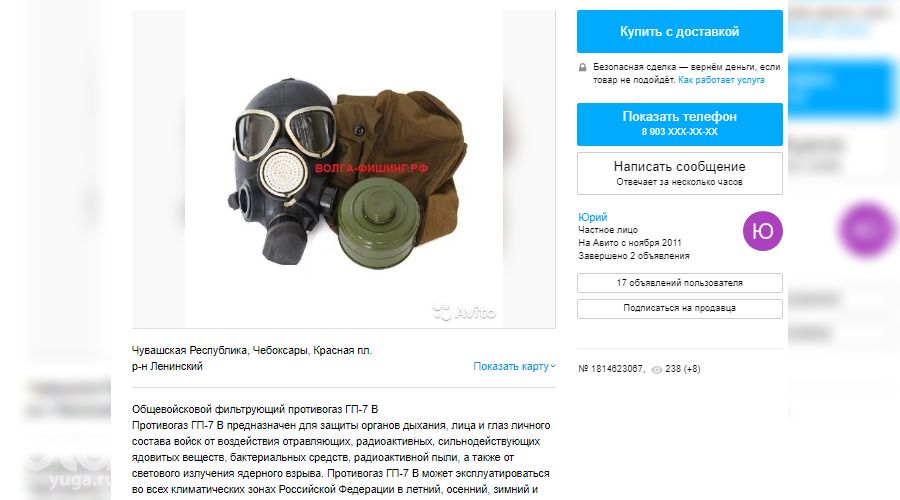The height and width of the screenshot is (500, 900).
Task: Click the view counter 238 (+8)
Action: click(682, 369)
